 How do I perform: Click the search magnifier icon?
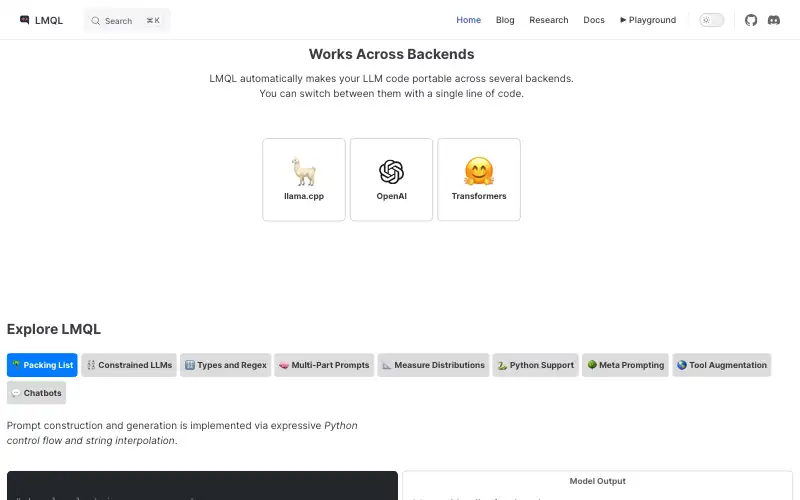click(x=95, y=21)
